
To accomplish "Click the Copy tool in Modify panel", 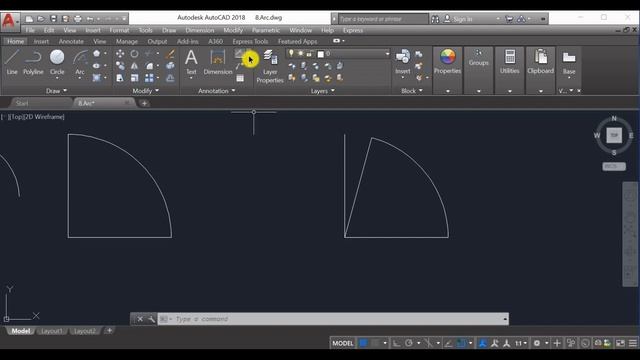I will [120, 66].
